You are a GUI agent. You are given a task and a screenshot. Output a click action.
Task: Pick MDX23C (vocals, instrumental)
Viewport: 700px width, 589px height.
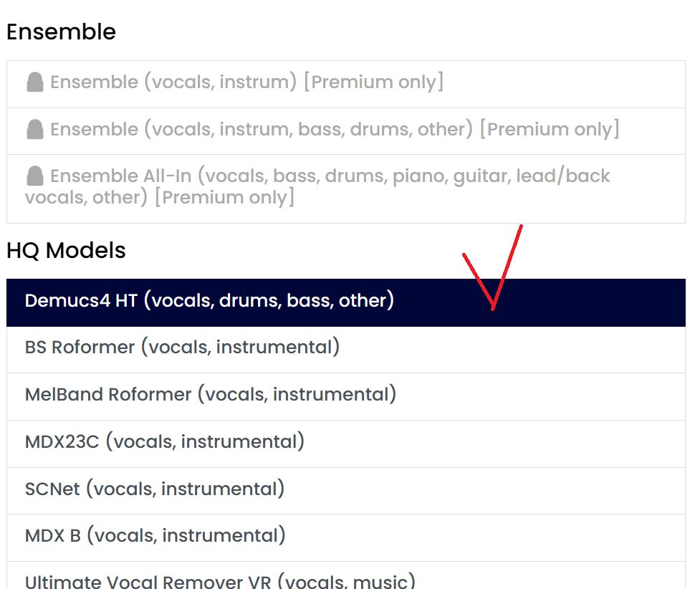coord(164,442)
